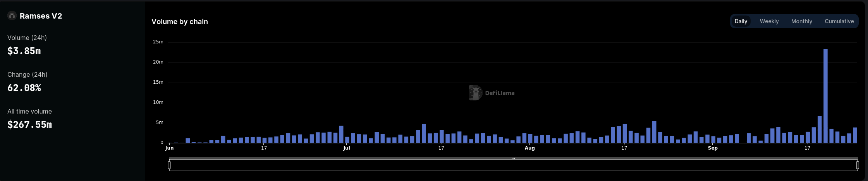Screen dimensions: 868x181
Task: Click the tallest volume bar near 23m
Action: point(825,96)
